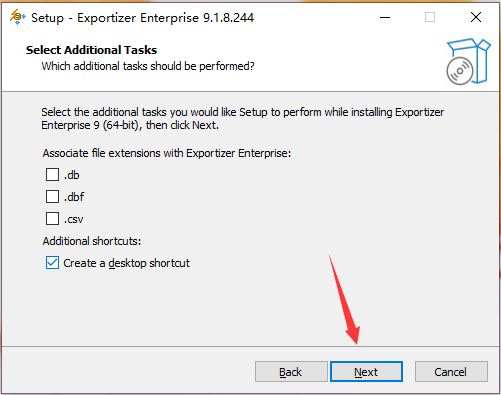Click the installer box and disc icon

point(468,61)
